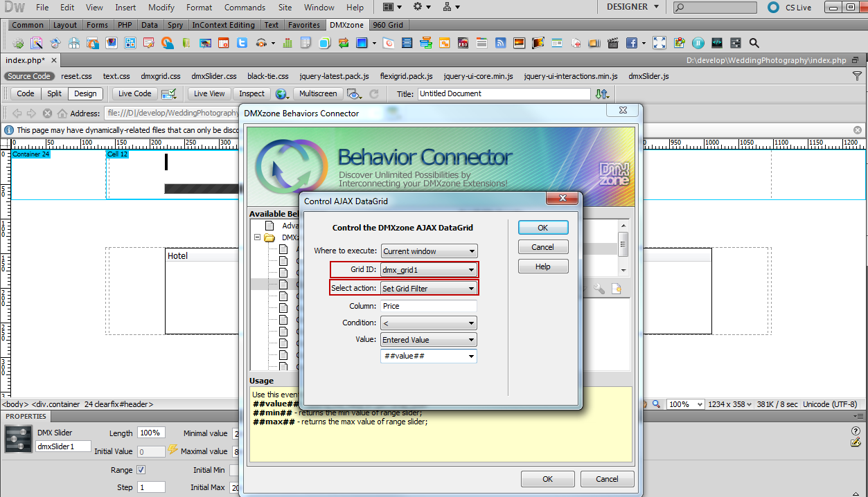This screenshot has width=868, height=497.
Task: Open the ##value## combo box arrow
Action: (x=472, y=356)
